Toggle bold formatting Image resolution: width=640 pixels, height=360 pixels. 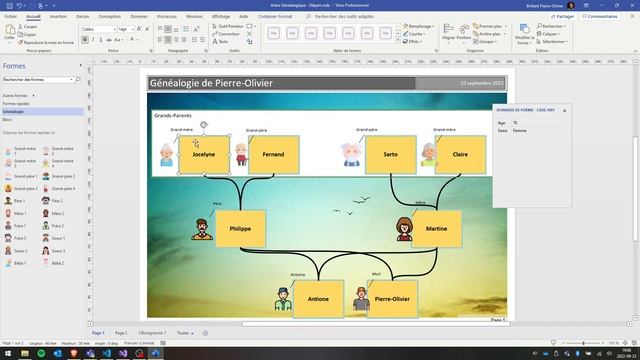[x=85, y=40]
